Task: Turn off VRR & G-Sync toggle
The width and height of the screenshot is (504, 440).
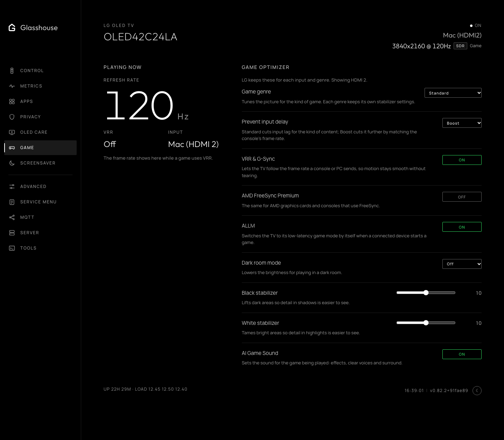Action: [x=462, y=160]
